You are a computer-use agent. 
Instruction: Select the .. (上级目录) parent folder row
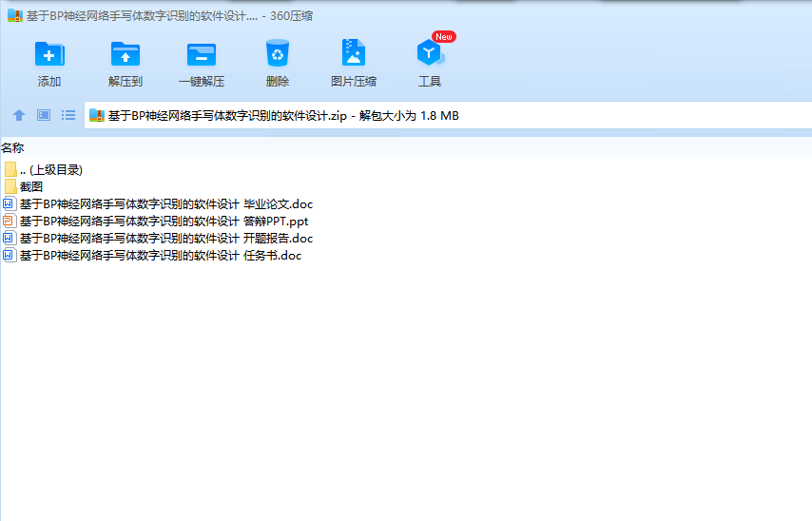pos(44,170)
